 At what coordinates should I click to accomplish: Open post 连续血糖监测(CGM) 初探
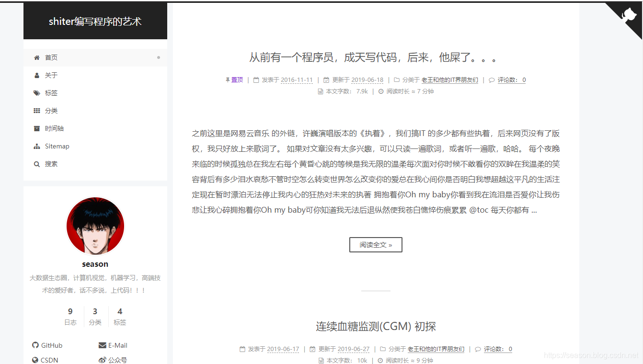coord(376,326)
